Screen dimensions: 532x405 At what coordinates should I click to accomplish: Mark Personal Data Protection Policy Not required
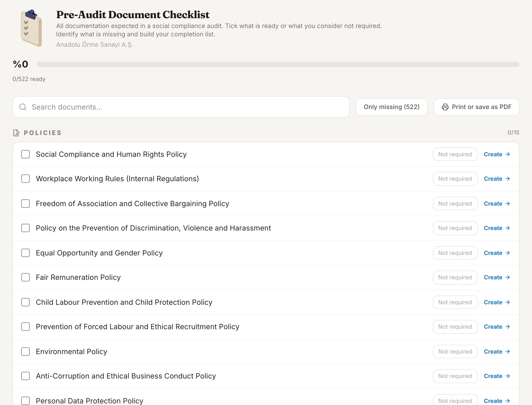coord(455,400)
